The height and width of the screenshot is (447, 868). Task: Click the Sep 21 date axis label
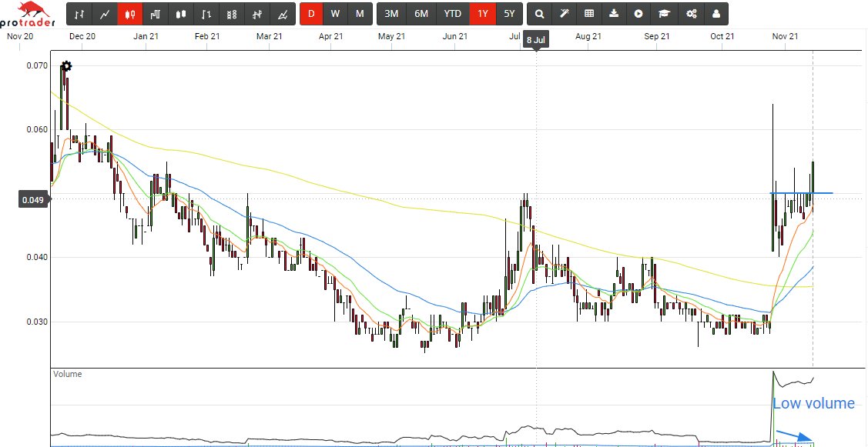pyautogui.click(x=657, y=36)
